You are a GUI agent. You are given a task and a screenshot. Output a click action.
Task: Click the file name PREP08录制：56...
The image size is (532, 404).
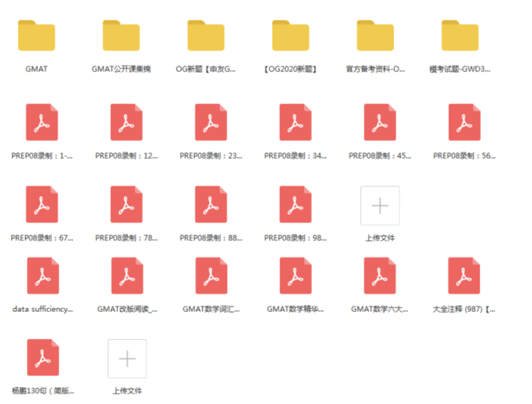pyautogui.click(x=465, y=156)
